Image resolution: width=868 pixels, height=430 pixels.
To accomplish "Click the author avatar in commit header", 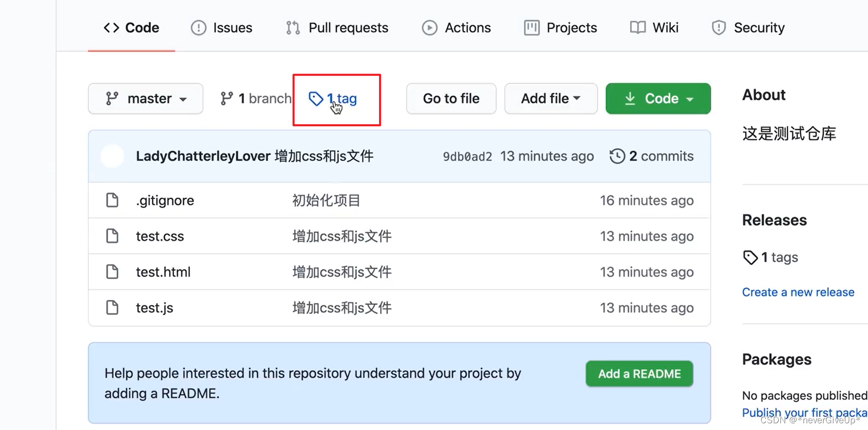I will tap(112, 156).
